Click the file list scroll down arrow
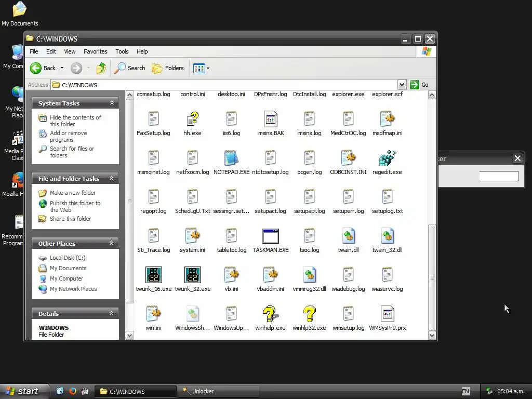This screenshot has width=532, height=399. tap(432, 336)
